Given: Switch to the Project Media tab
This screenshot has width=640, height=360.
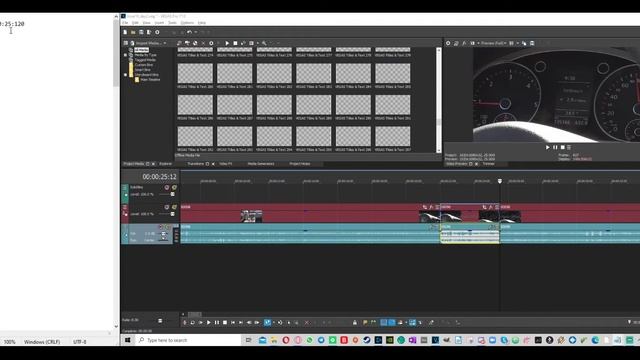Looking at the screenshot, I should coord(134,164).
